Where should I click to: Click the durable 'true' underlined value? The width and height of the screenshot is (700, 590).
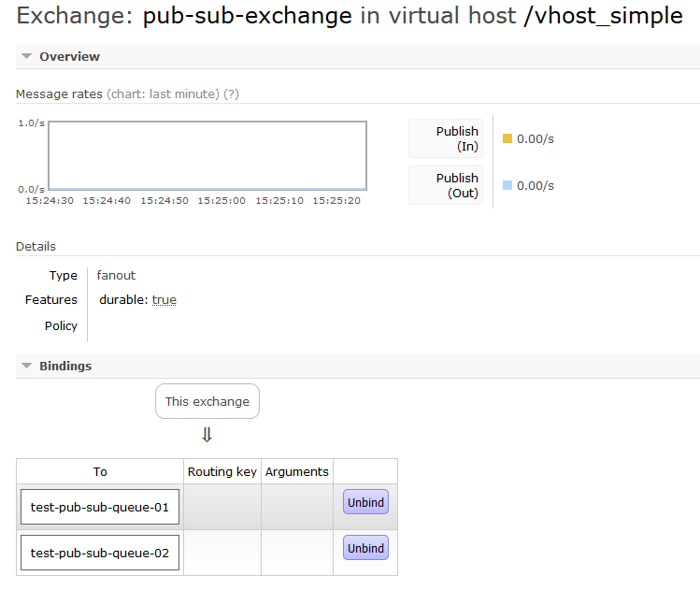pyautogui.click(x=164, y=300)
